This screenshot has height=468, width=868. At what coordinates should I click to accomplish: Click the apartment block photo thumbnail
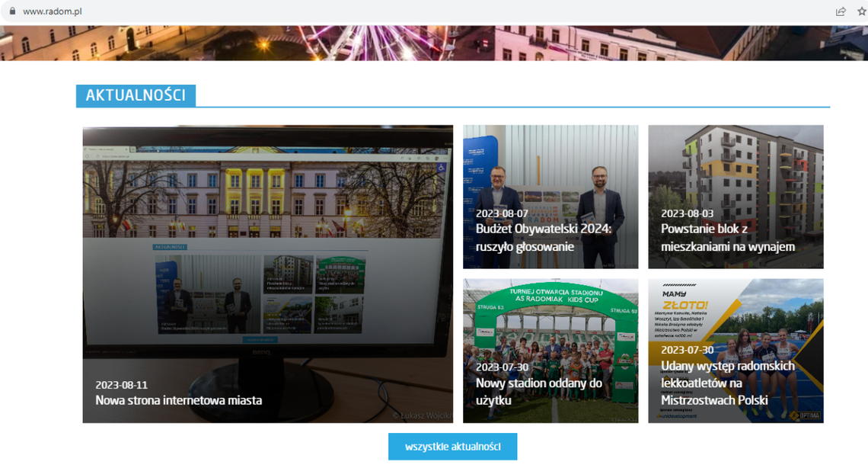click(x=736, y=168)
